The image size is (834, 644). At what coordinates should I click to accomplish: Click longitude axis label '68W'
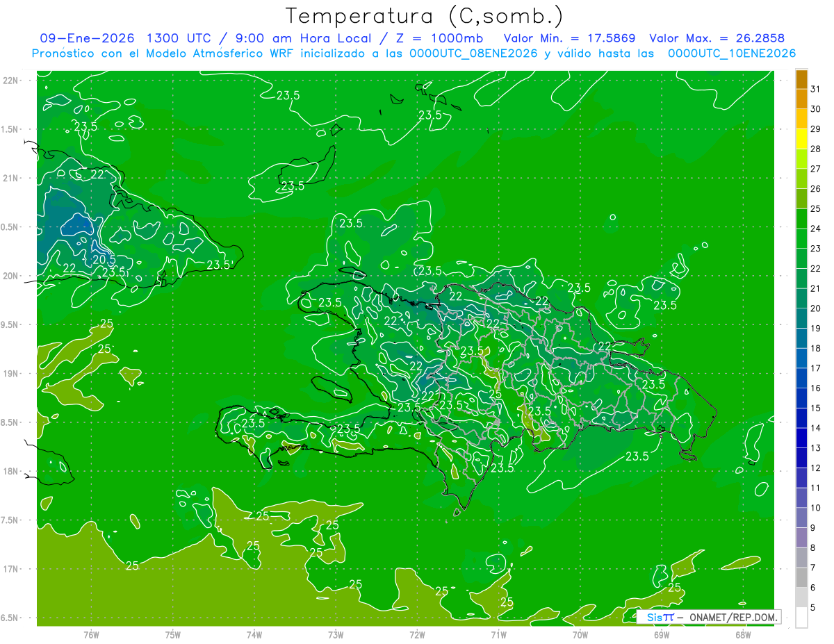pyautogui.click(x=742, y=635)
